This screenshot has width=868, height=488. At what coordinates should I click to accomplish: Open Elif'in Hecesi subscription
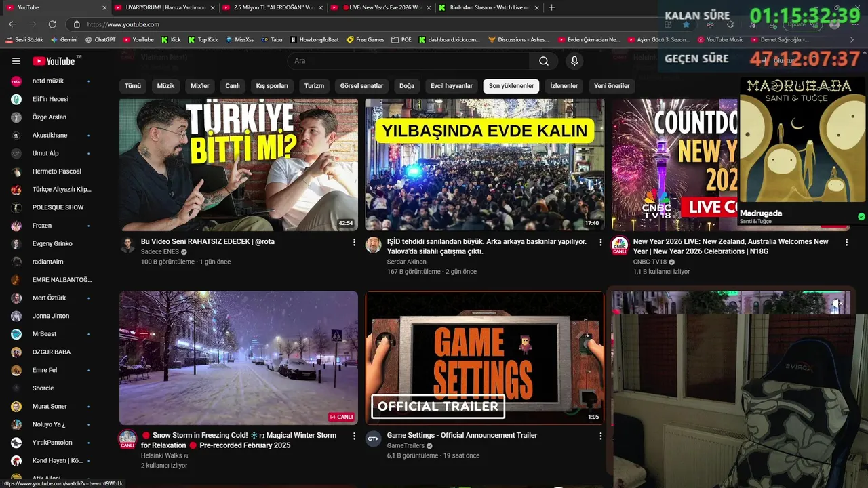(x=52, y=99)
